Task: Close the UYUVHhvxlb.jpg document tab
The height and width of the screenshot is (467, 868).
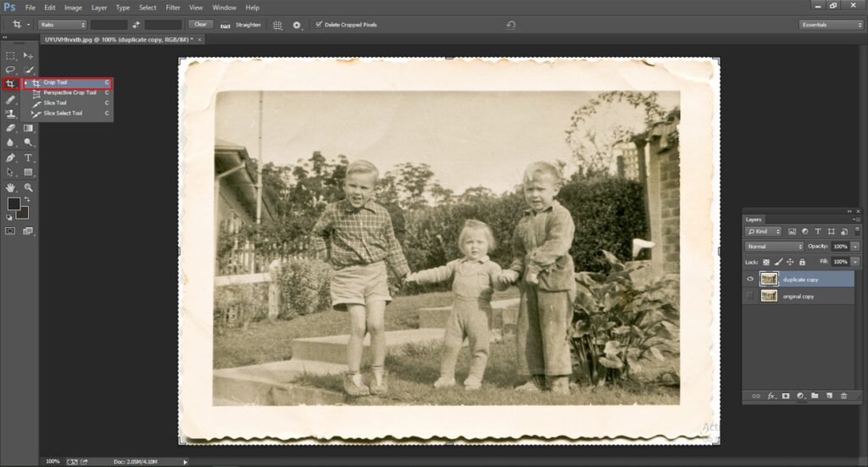Action: 200,40
